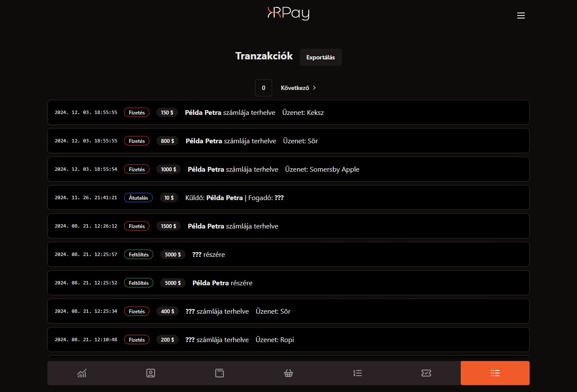Select the orange transactions list tab
The height and width of the screenshot is (392, 577).
coord(495,373)
